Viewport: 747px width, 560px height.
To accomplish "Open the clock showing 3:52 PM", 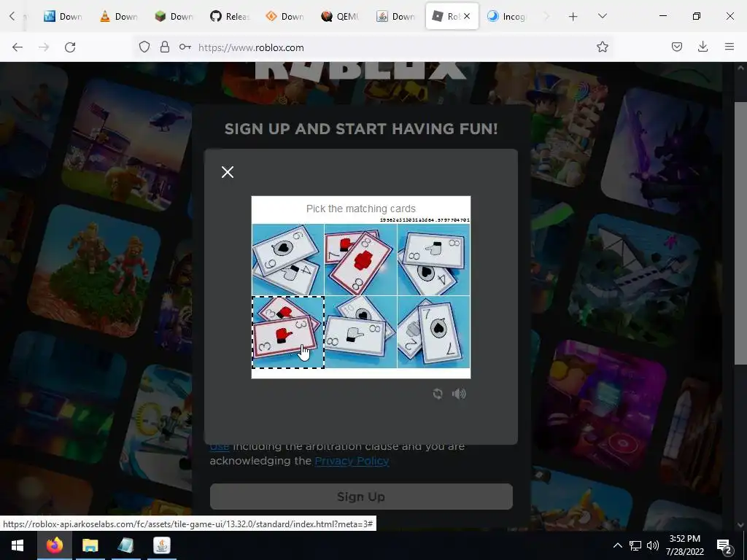I will (x=684, y=545).
